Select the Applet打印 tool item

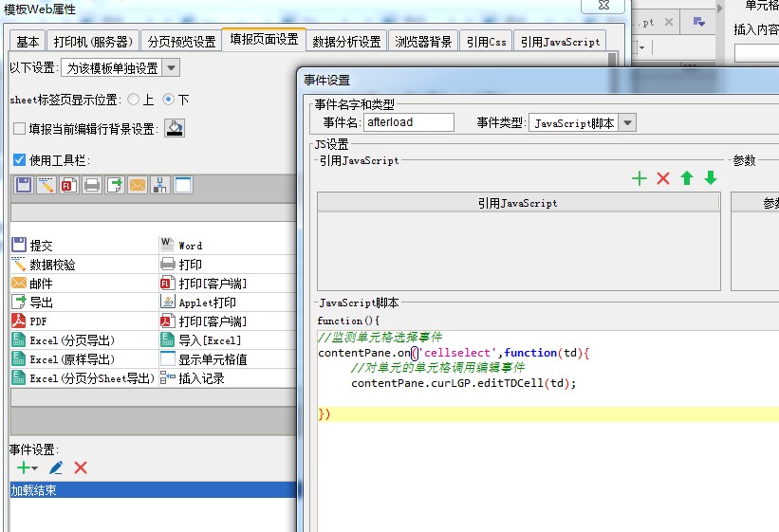[228, 302]
